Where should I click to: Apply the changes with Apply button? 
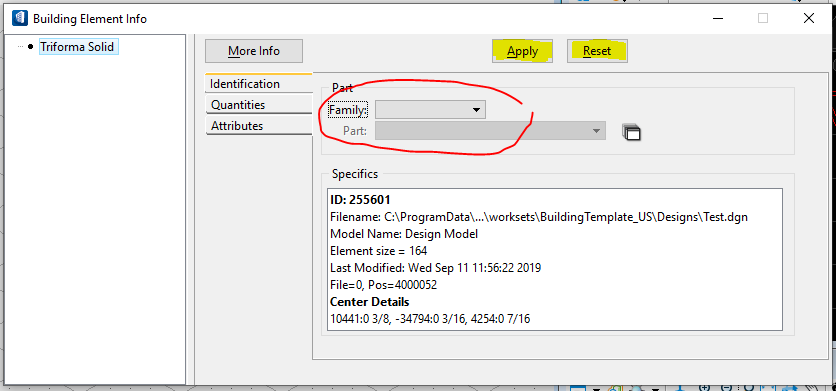(522, 51)
